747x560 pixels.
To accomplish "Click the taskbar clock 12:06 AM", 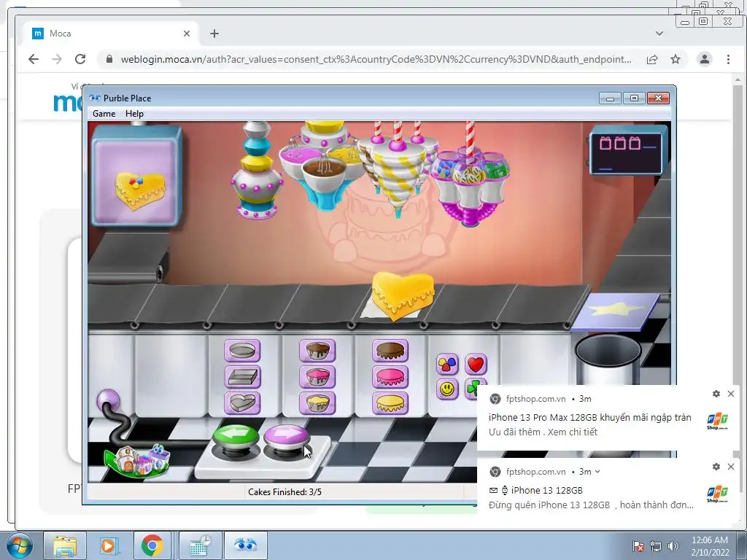I will click(x=710, y=540).
